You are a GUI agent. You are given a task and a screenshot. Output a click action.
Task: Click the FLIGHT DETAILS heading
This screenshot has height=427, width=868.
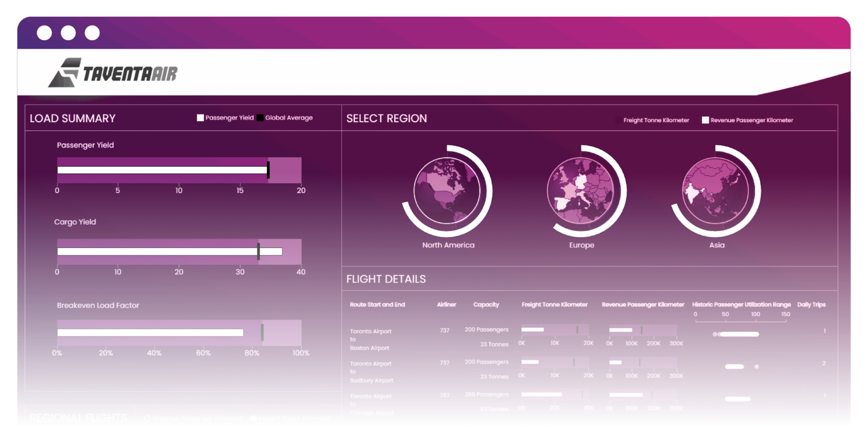click(386, 279)
